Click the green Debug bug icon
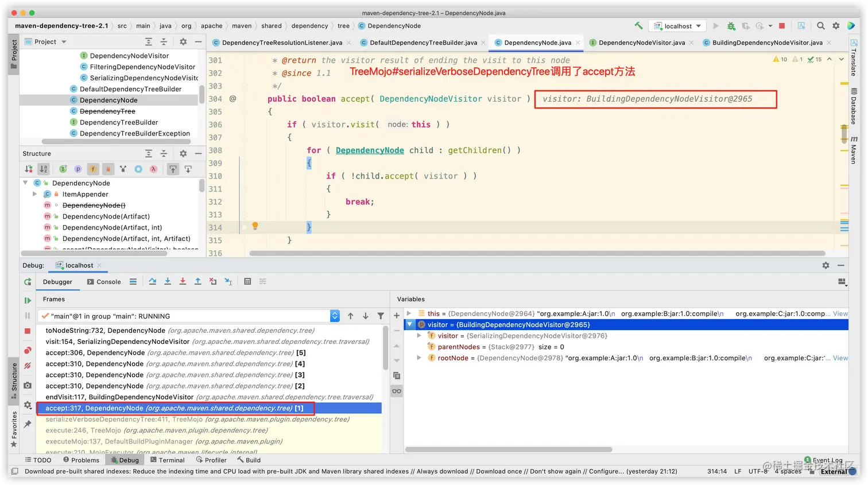868x485 pixels. click(x=731, y=26)
